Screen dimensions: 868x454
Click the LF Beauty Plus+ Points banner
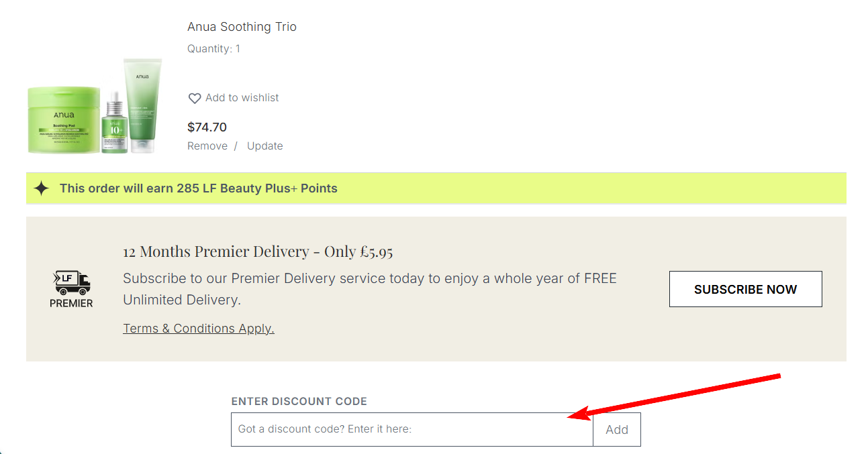(435, 188)
